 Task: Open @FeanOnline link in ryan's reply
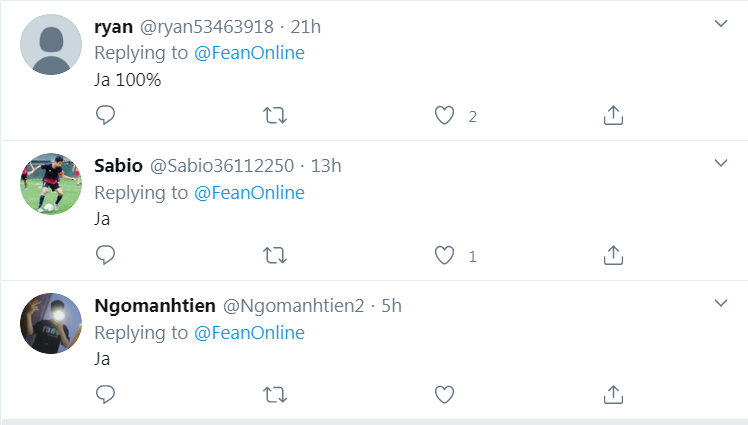click(249, 53)
